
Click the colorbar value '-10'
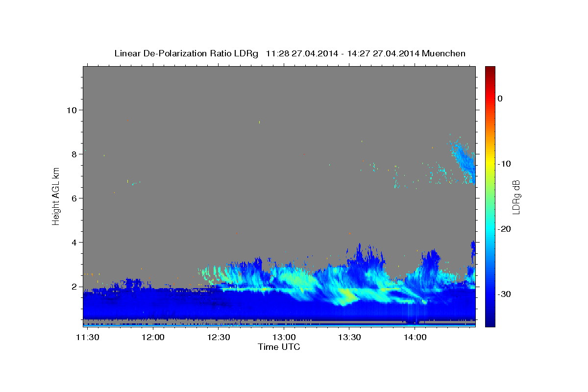pos(504,164)
